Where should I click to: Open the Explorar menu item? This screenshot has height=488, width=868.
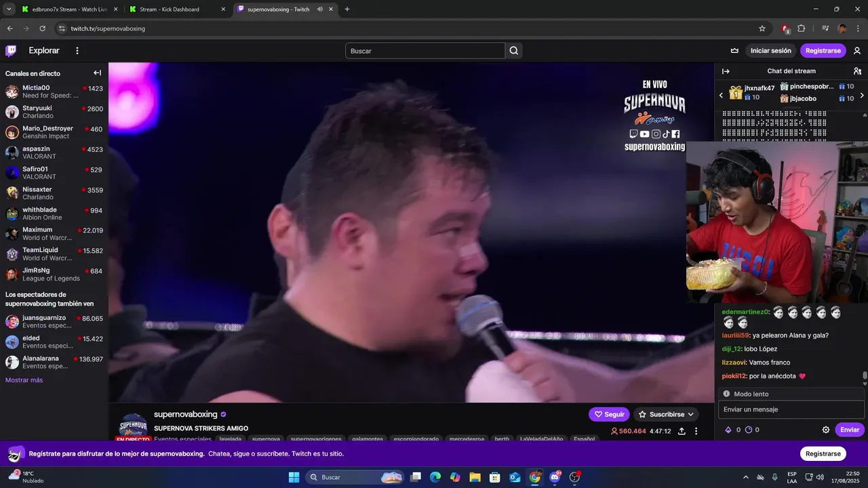44,51
